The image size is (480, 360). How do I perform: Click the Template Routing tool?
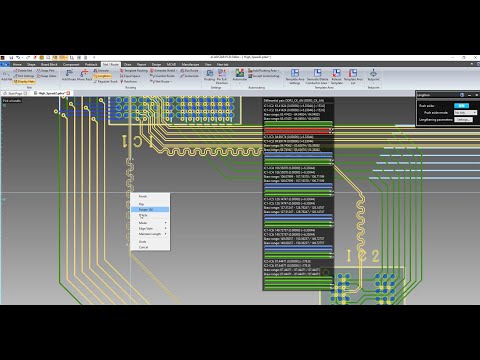click(x=134, y=71)
